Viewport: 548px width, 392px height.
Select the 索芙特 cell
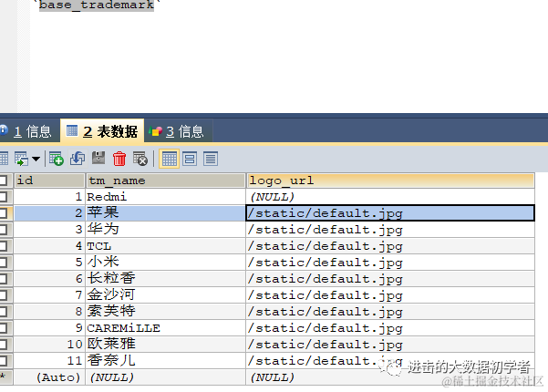[x=166, y=312]
